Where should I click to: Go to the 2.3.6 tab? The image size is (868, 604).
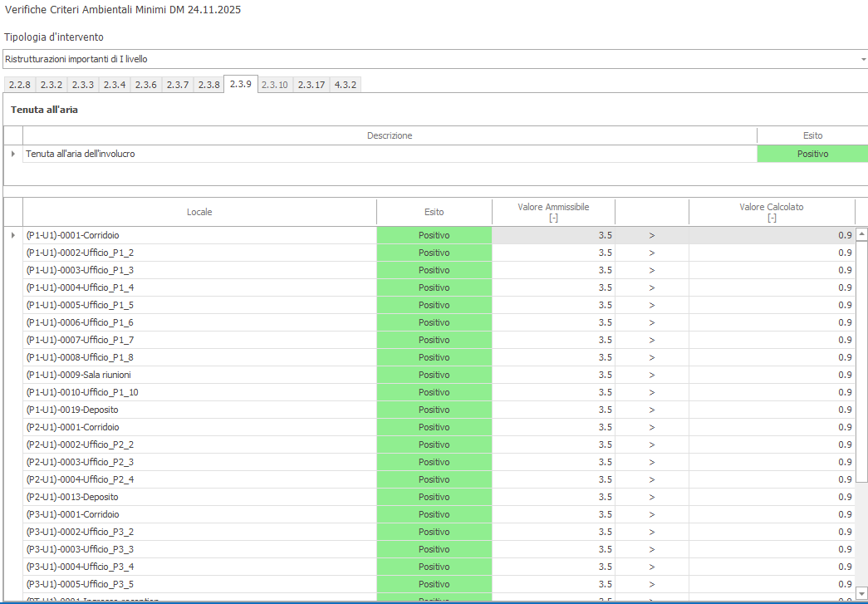click(146, 85)
